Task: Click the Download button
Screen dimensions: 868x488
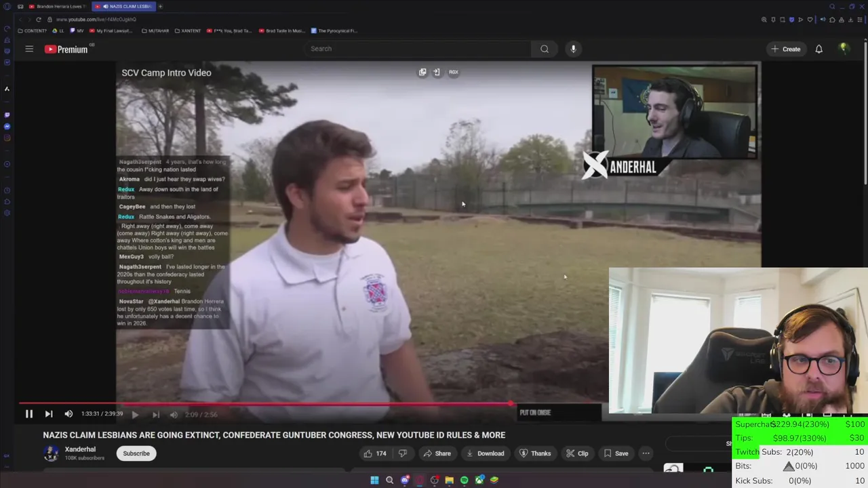Action: (x=484, y=453)
